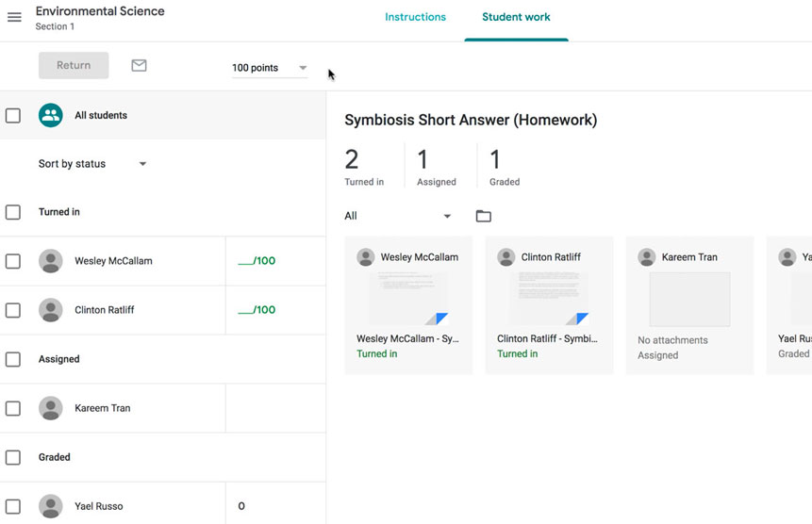Select the checkbox next to Wesley McCallam
This screenshot has width=812, height=524.
click(13, 261)
